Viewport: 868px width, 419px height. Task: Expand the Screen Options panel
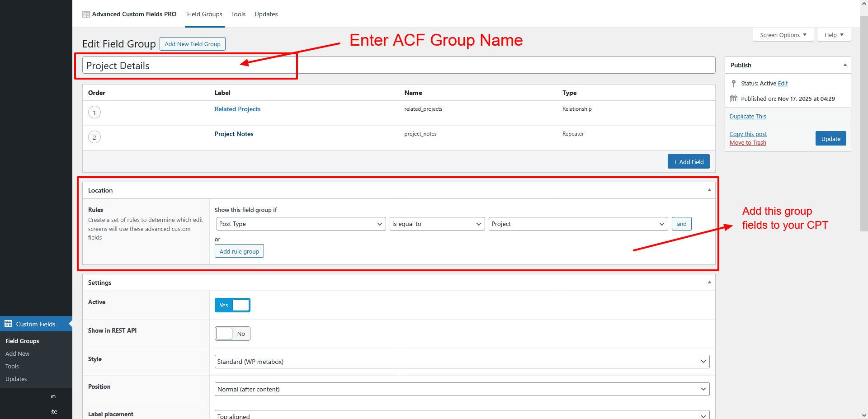[x=783, y=35]
